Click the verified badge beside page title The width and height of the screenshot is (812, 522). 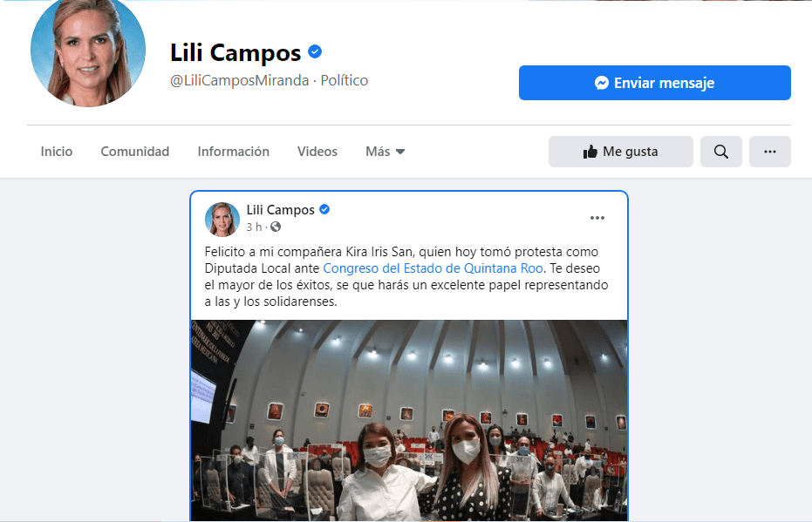(x=315, y=51)
